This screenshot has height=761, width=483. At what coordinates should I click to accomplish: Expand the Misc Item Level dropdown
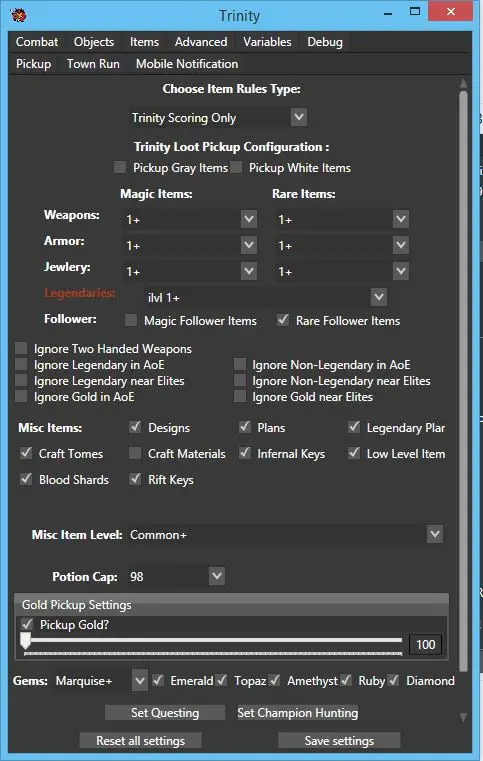[435, 534]
